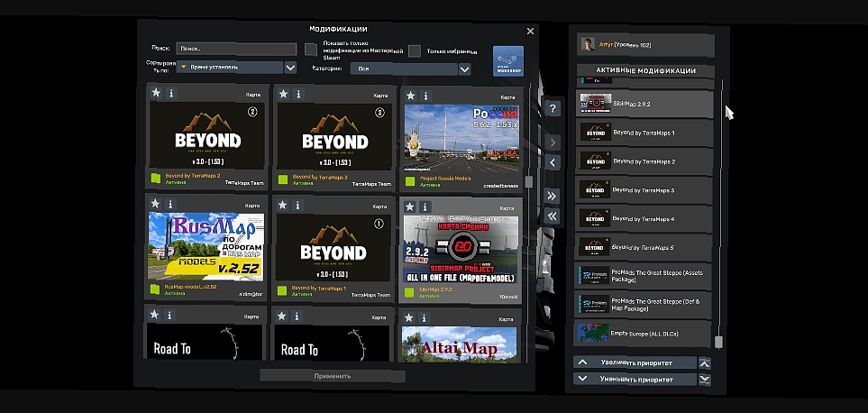Click green active square on RusMap-model card
Viewport: 868px width, 413px height.
(155, 289)
